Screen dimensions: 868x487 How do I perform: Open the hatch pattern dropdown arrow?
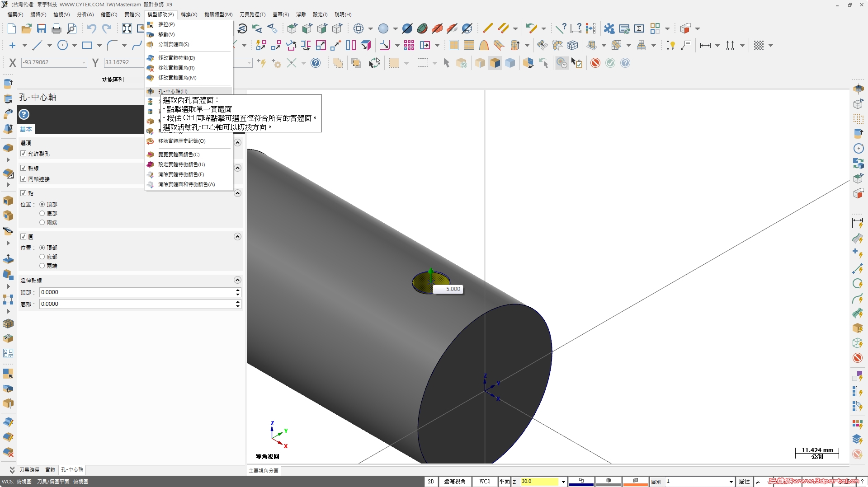[x=771, y=45]
